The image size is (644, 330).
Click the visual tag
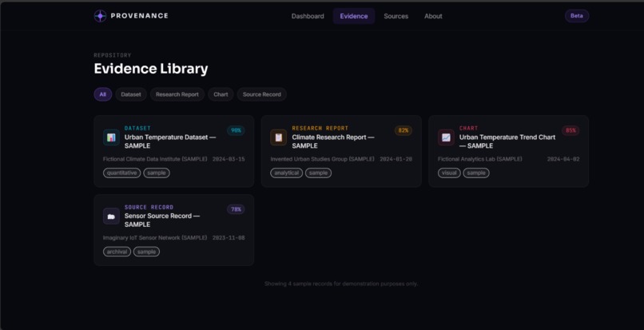click(449, 173)
